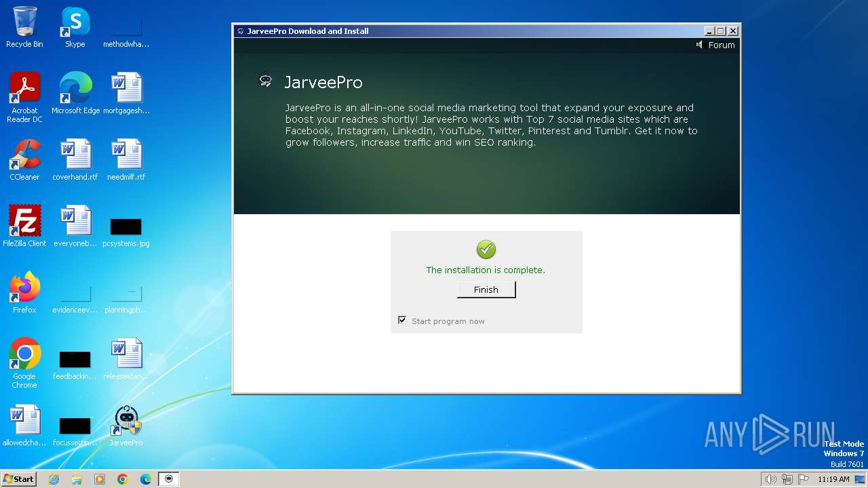Select the mortgagesh document icon
Screen dimensions: 868x488
pos(126,94)
